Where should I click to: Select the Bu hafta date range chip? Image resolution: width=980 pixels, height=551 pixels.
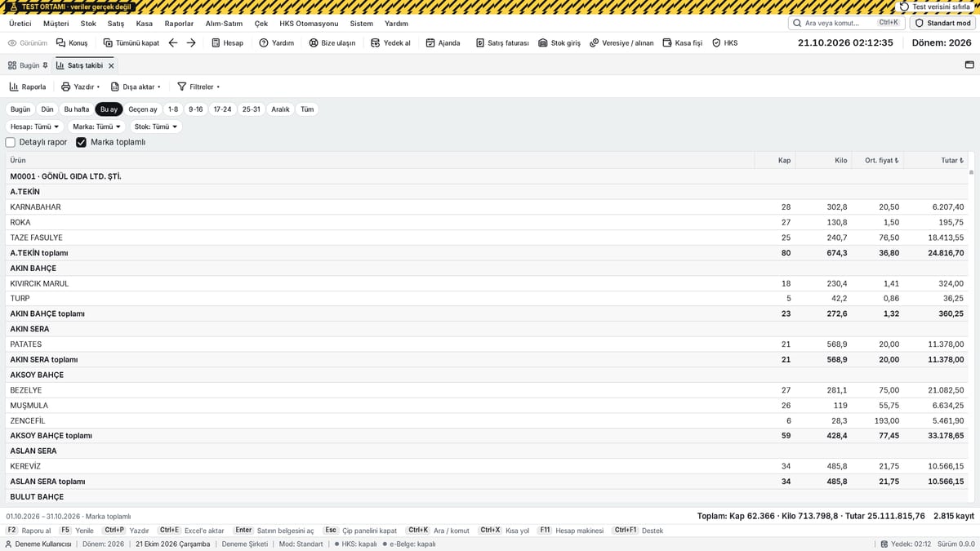[77, 109]
